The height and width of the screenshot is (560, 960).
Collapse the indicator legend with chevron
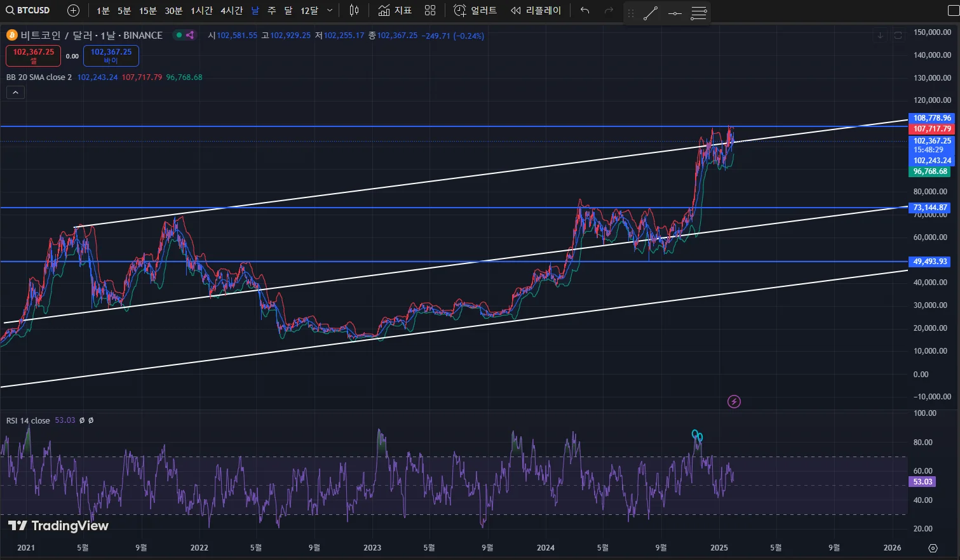[15, 93]
